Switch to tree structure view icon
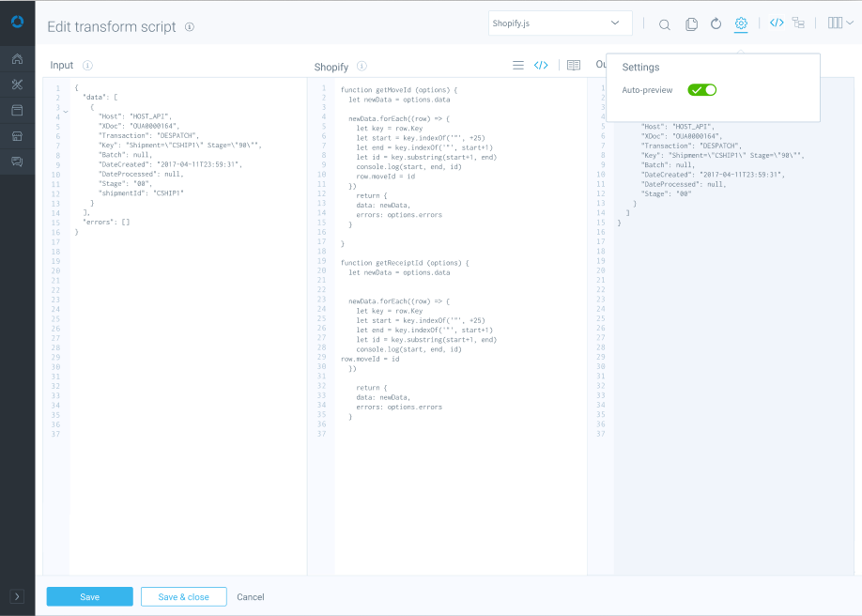The height and width of the screenshot is (616, 862). coord(798,23)
